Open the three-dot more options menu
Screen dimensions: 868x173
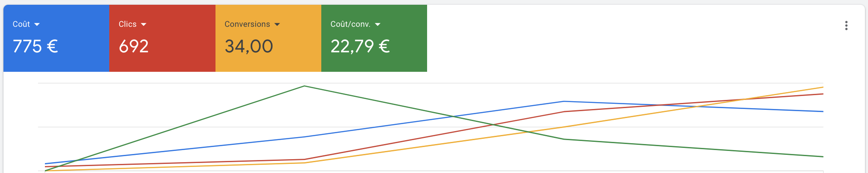click(846, 26)
